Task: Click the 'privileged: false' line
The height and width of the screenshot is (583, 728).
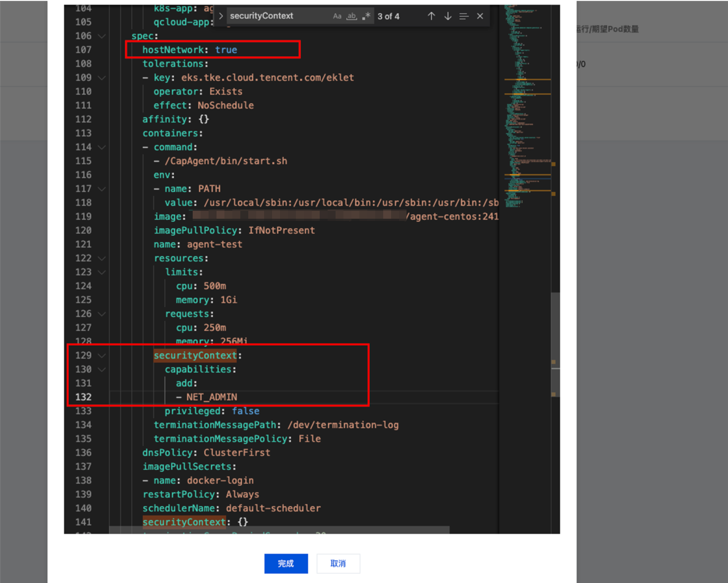Action: tap(212, 411)
